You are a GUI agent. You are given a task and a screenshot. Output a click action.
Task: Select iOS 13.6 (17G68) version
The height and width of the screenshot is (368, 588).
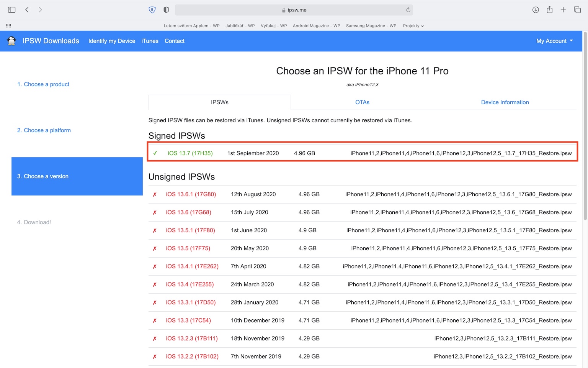click(x=189, y=212)
